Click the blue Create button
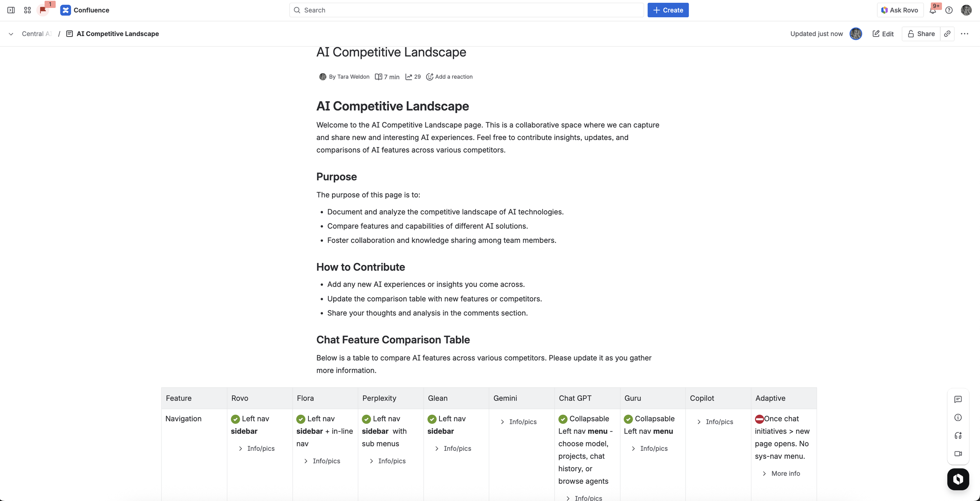 point(668,10)
